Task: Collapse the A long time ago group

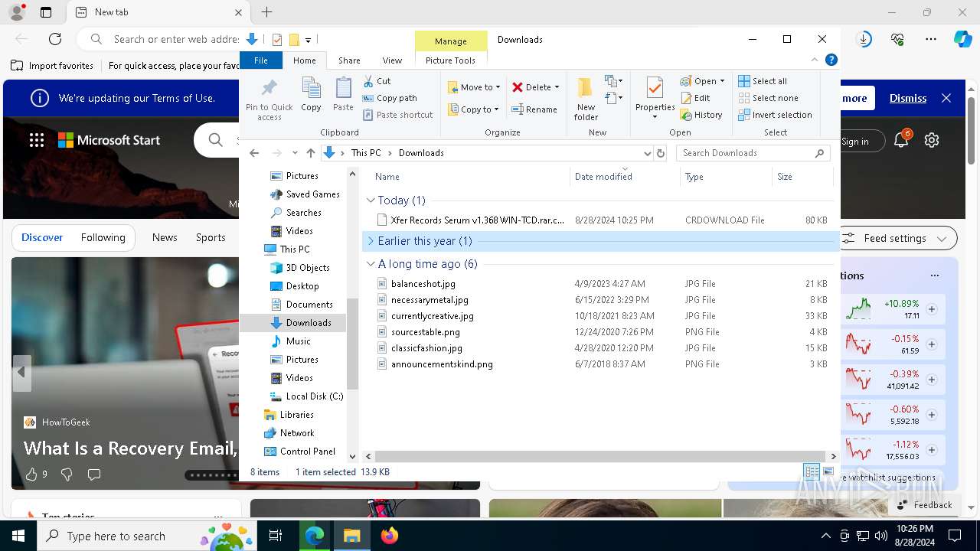Action: pos(371,264)
